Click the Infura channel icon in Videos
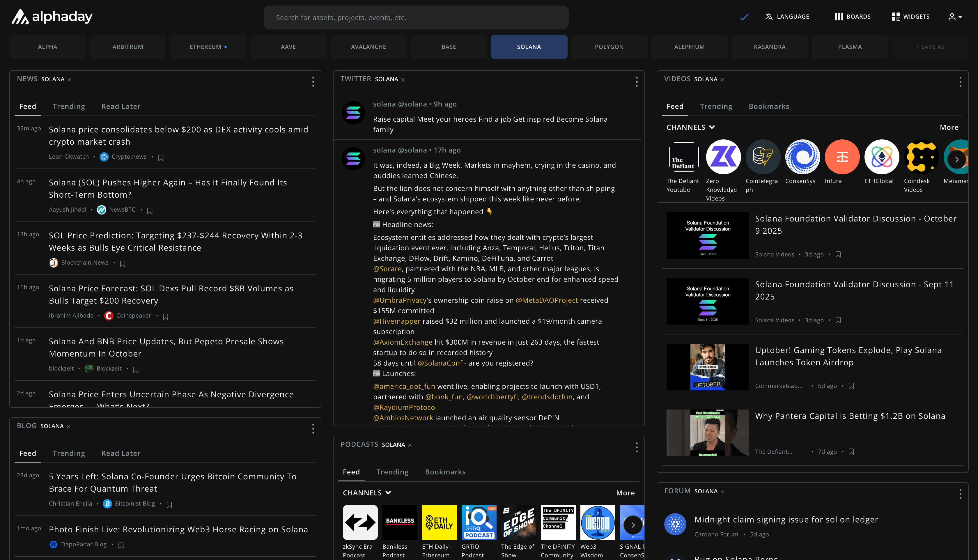Screen dimensions: 978x560 [842, 157]
